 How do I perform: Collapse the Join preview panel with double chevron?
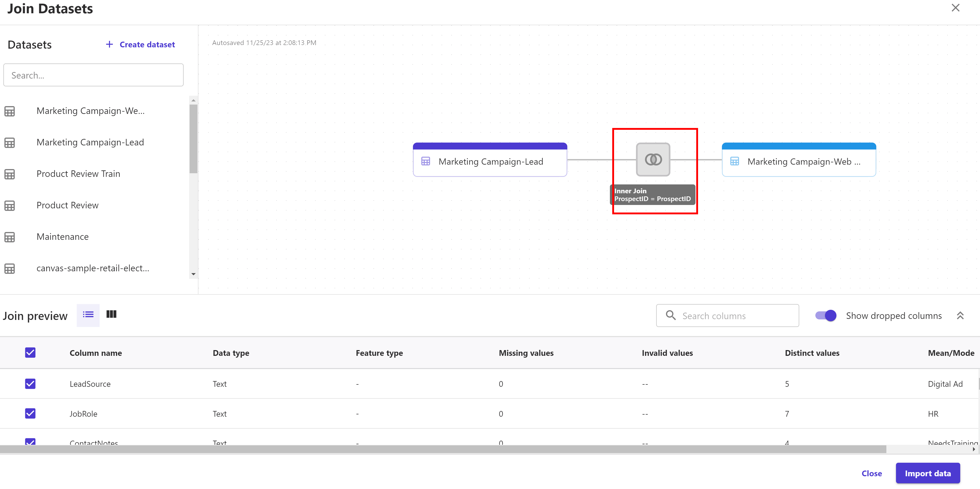tap(960, 316)
